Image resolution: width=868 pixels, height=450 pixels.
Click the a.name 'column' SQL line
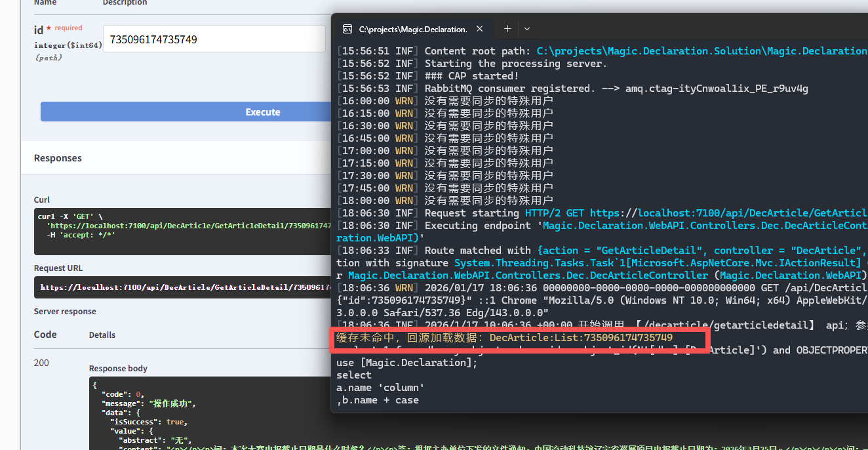(x=380, y=388)
